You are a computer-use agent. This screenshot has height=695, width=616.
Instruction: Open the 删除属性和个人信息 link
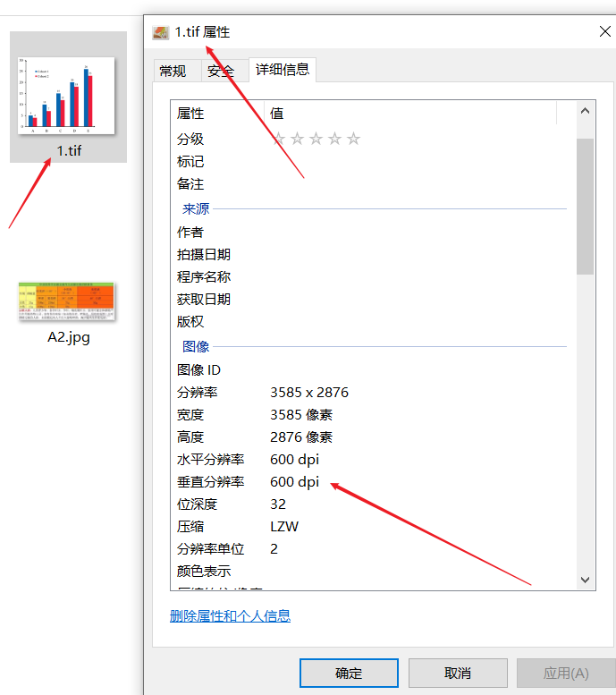[x=230, y=615]
